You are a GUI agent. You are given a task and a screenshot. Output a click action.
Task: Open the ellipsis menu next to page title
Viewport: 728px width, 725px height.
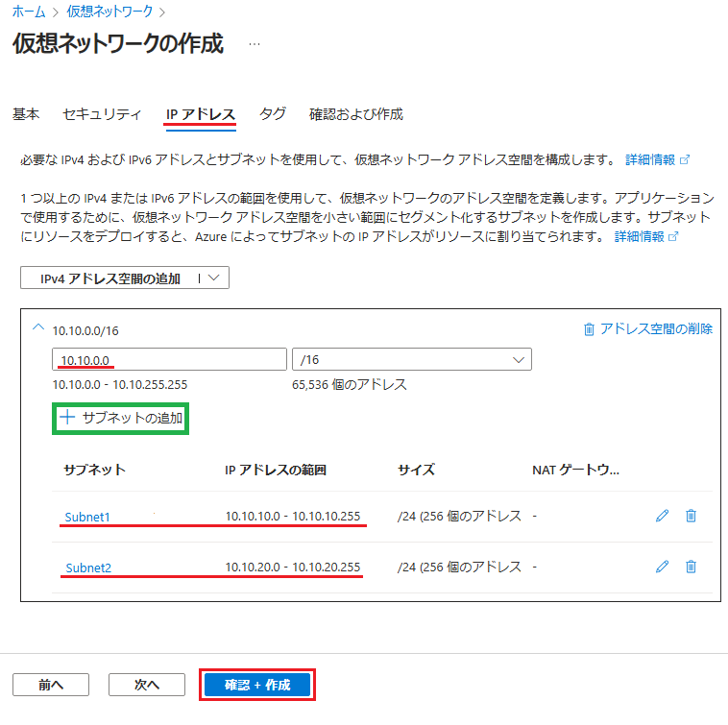[x=255, y=44]
